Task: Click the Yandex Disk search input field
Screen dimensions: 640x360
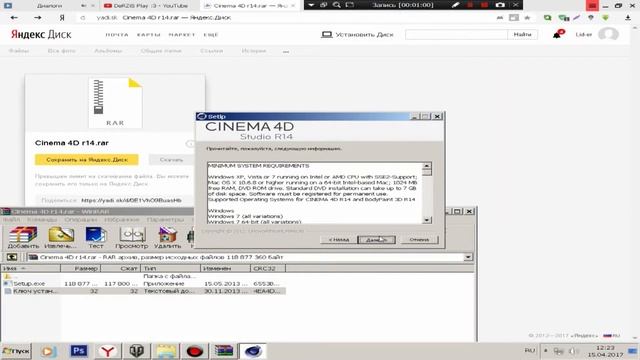Action: pos(456,34)
